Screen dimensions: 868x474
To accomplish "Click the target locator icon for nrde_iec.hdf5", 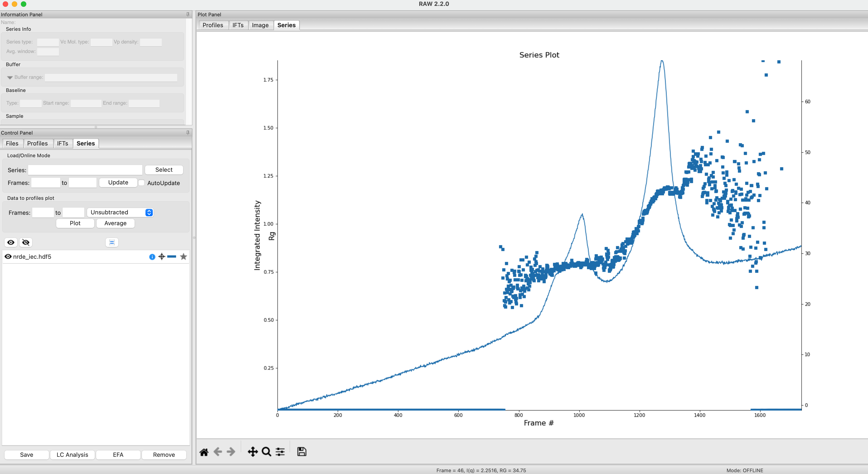I will click(162, 257).
